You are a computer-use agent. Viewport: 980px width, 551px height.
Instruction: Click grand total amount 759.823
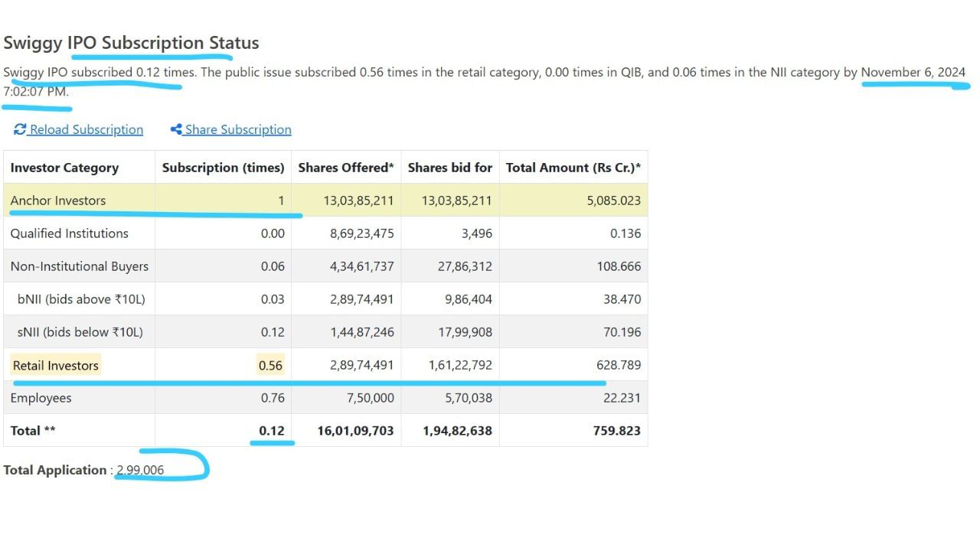(x=617, y=431)
